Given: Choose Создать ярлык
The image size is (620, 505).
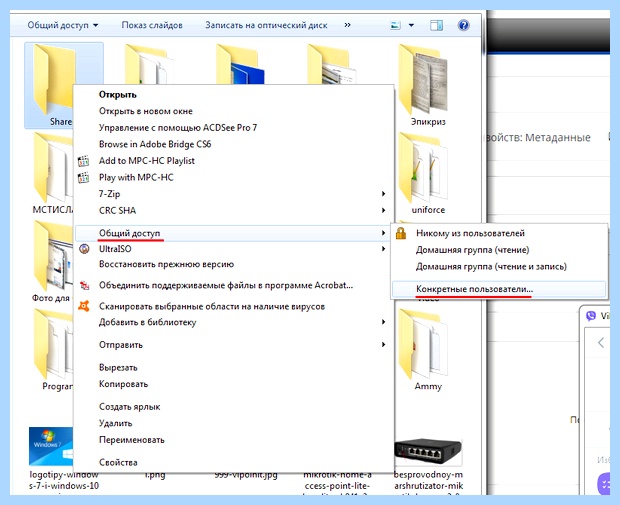Looking at the screenshot, I should 130,407.
